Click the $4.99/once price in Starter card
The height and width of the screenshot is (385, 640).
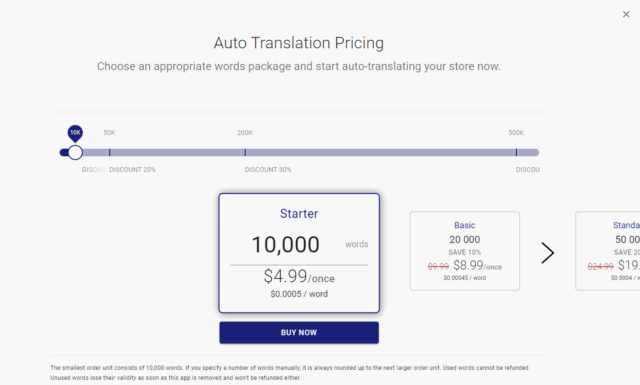pos(299,276)
